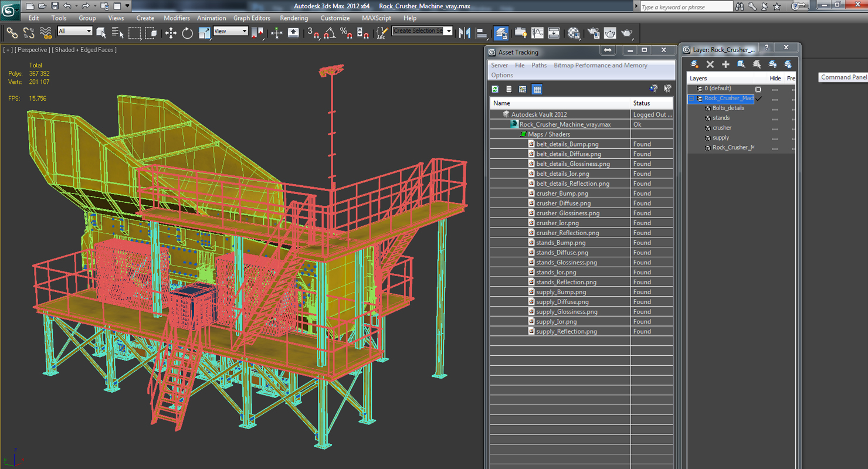Open Edit menu
Image resolution: width=868 pixels, height=469 pixels.
pos(33,18)
